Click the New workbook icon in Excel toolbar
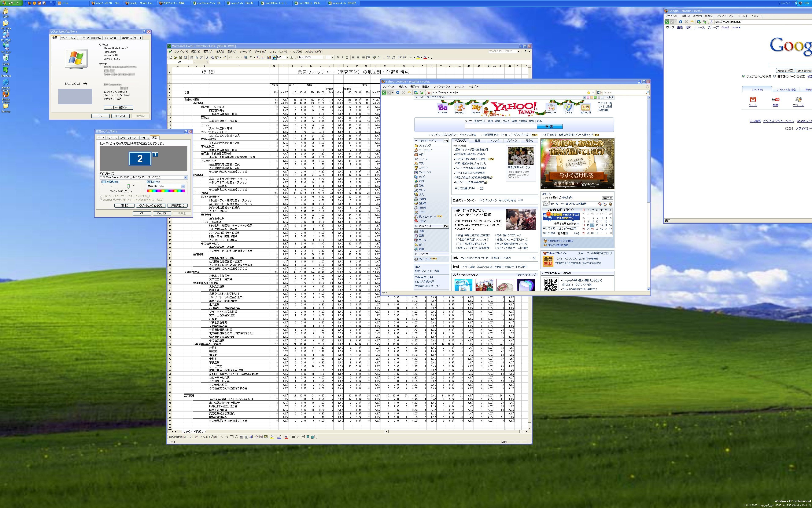 click(x=171, y=57)
